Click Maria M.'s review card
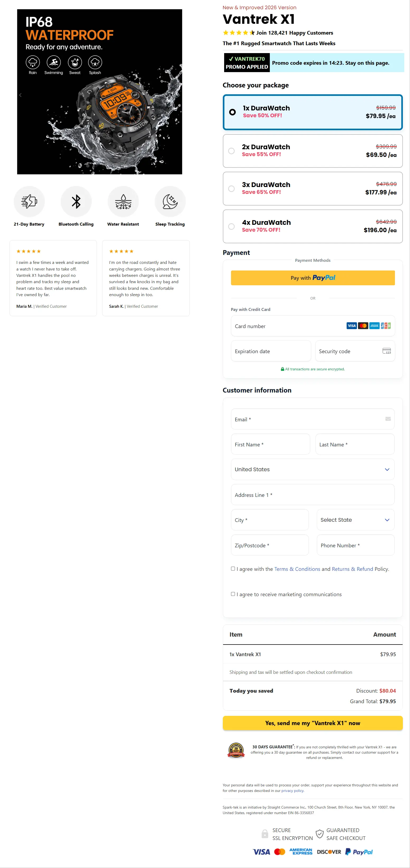410x868 pixels. point(53,278)
